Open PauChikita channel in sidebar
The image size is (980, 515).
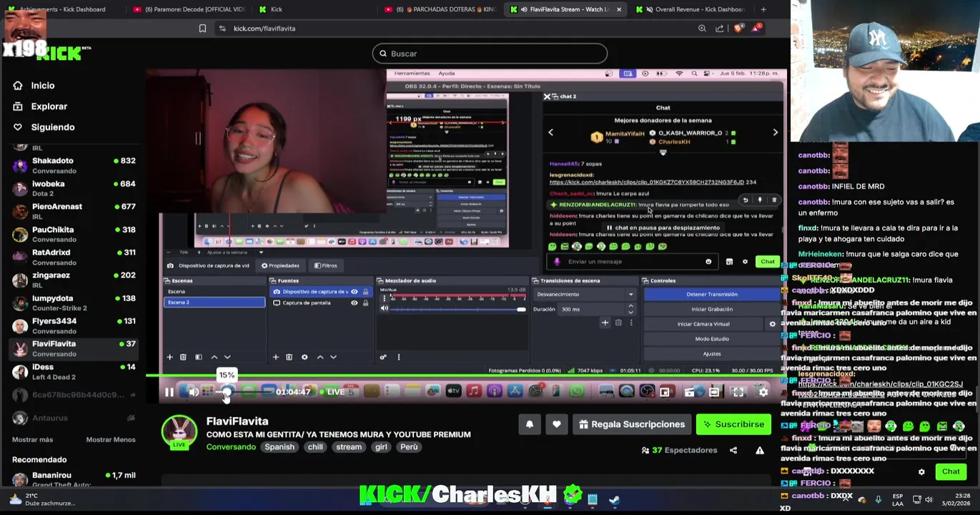click(x=74, y=235)
